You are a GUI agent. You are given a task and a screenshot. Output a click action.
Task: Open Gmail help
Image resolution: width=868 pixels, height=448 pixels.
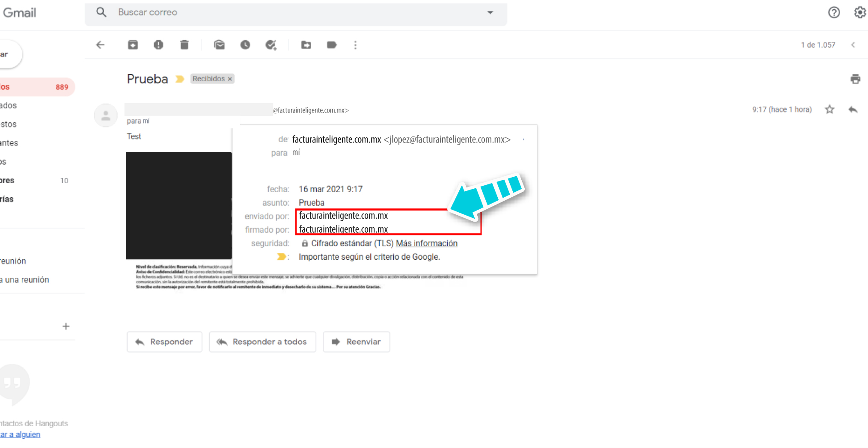pyautogui.click(x=834, y=12)
